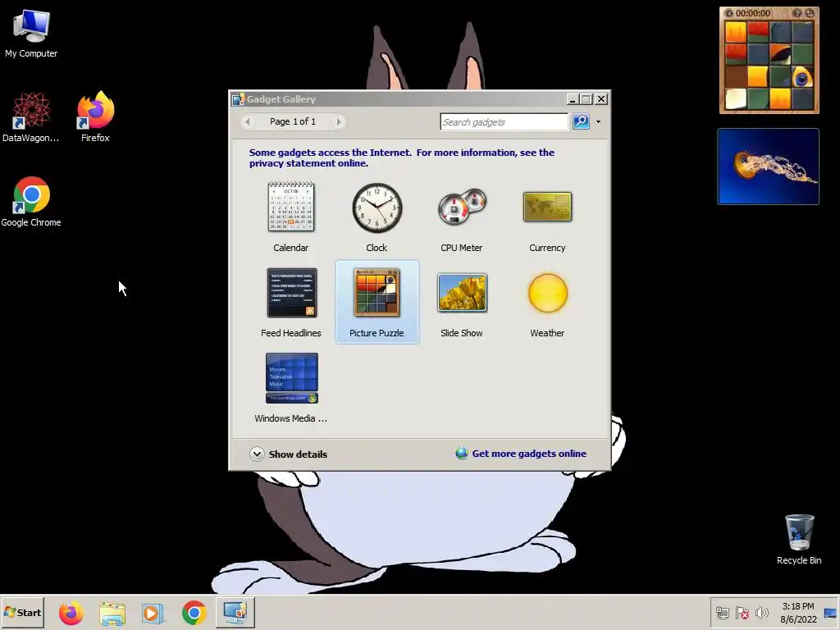Image resolution: width=840 pixels, height=630 pixels.
Task: Click the Show desktop button
Action: (x=830, y=613)
